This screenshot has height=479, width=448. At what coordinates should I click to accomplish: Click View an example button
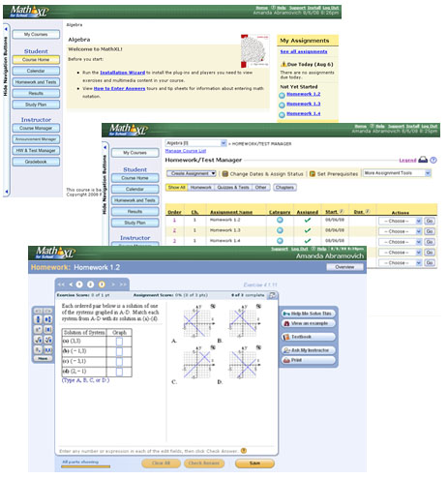click(x=308, y=323)
